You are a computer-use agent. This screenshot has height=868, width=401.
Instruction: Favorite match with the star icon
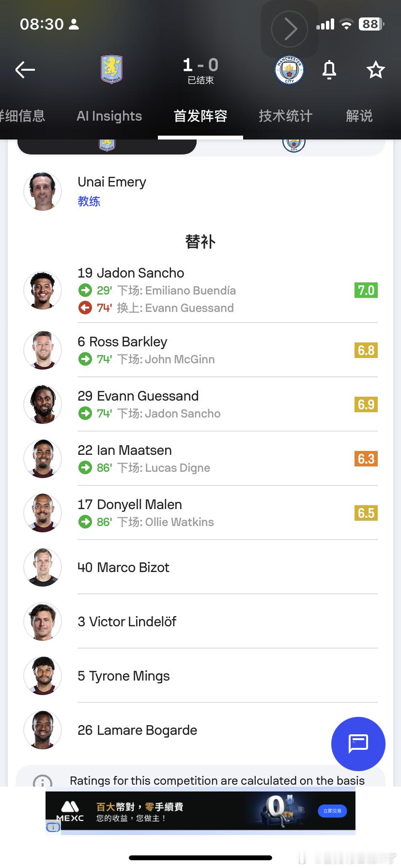coord(375,70)
